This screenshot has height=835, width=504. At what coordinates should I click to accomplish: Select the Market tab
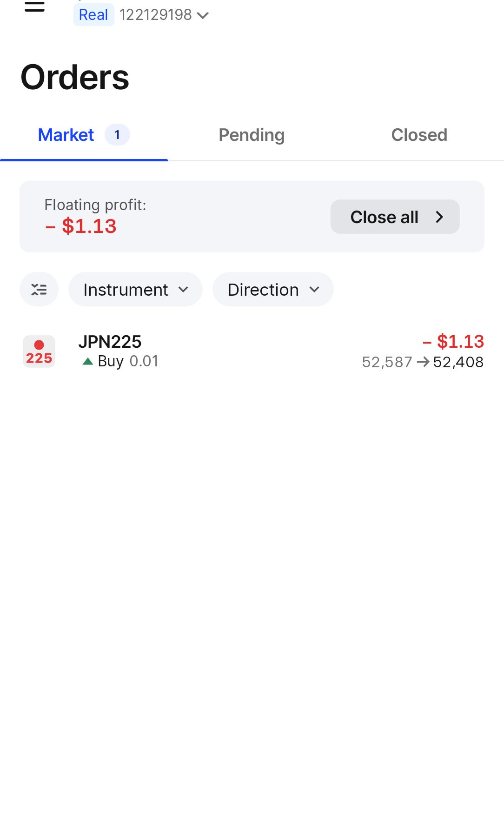(66, 135)
